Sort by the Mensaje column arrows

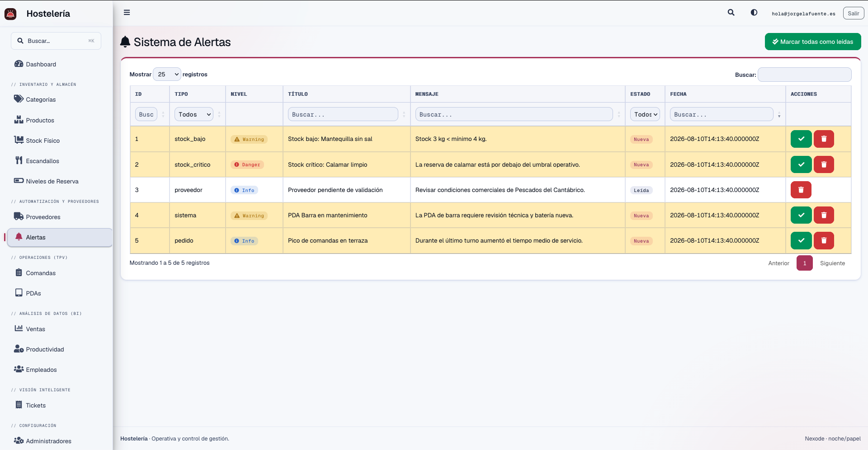(619, 115)
